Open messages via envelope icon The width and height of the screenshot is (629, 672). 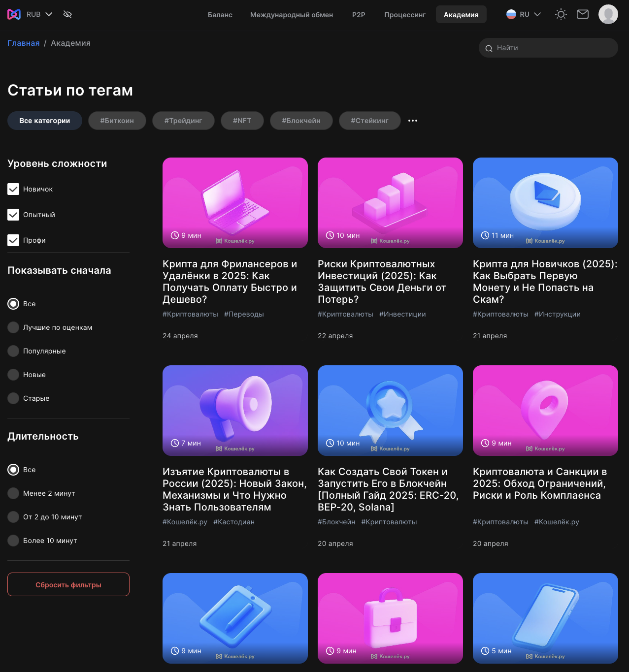click(x=583, y=14)
